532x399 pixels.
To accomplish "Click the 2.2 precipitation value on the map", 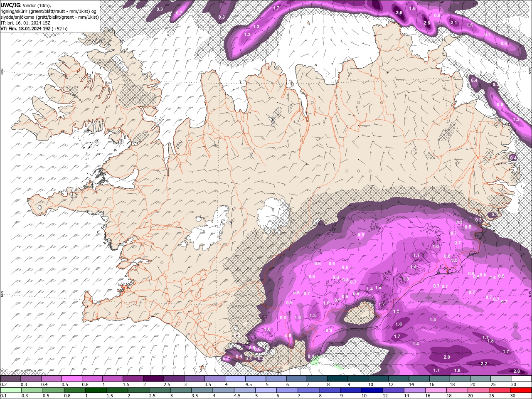I will coord(484,364).
